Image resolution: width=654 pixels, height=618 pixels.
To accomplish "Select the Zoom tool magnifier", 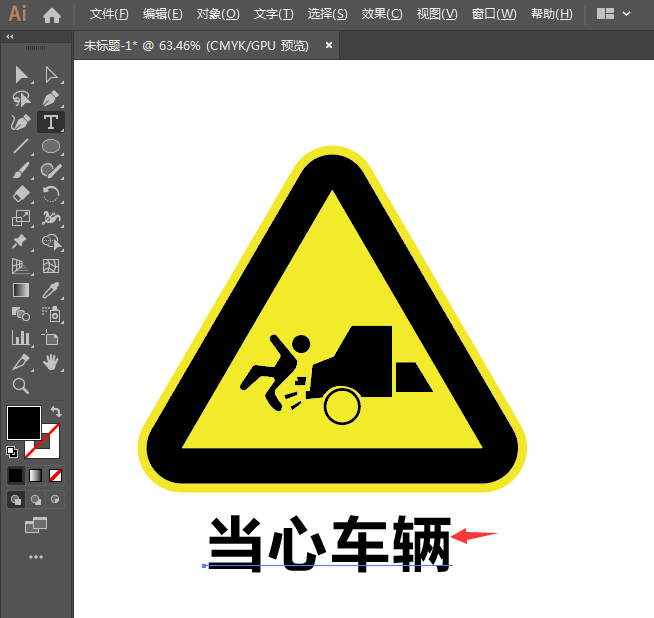I will pyautogui.click(x=21, y=386).
